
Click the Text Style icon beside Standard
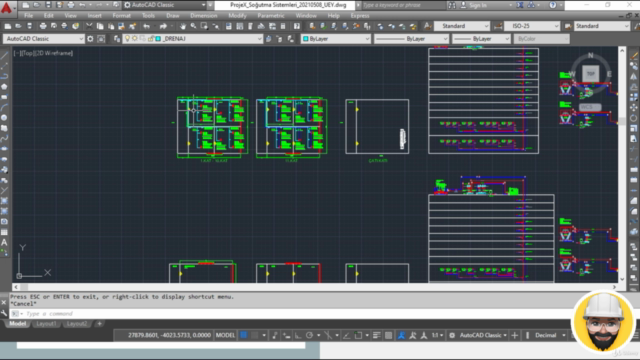tap(427, 26)
